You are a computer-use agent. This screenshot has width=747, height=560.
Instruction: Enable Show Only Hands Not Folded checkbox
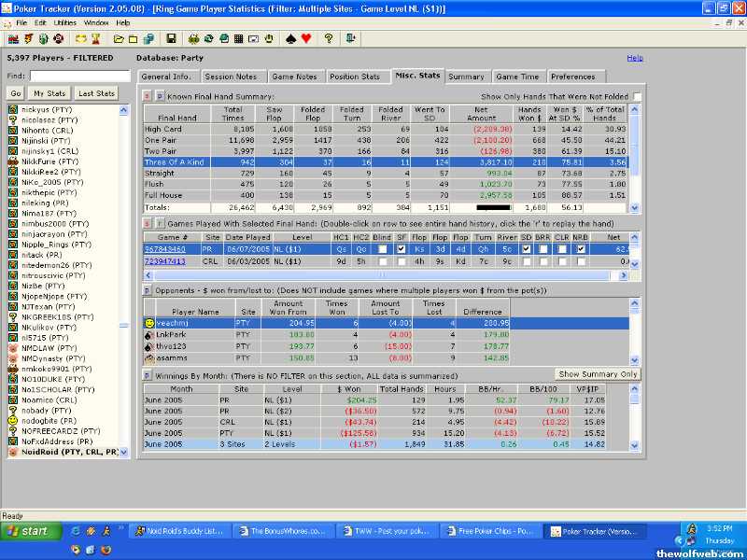tap(637, 96)
